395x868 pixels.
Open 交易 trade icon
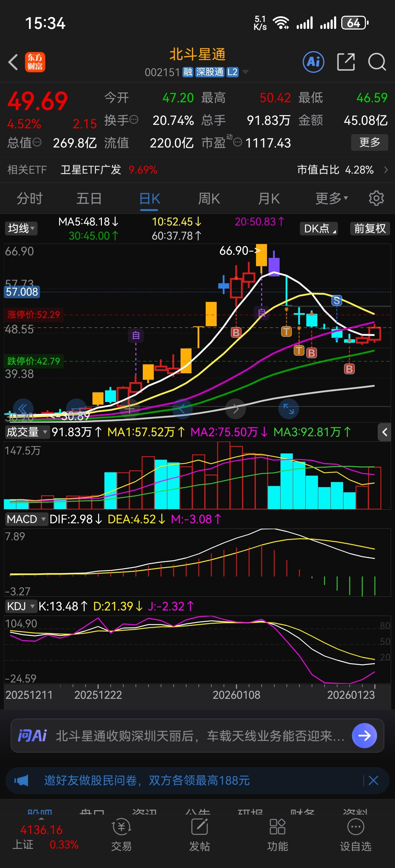[121, 835]
